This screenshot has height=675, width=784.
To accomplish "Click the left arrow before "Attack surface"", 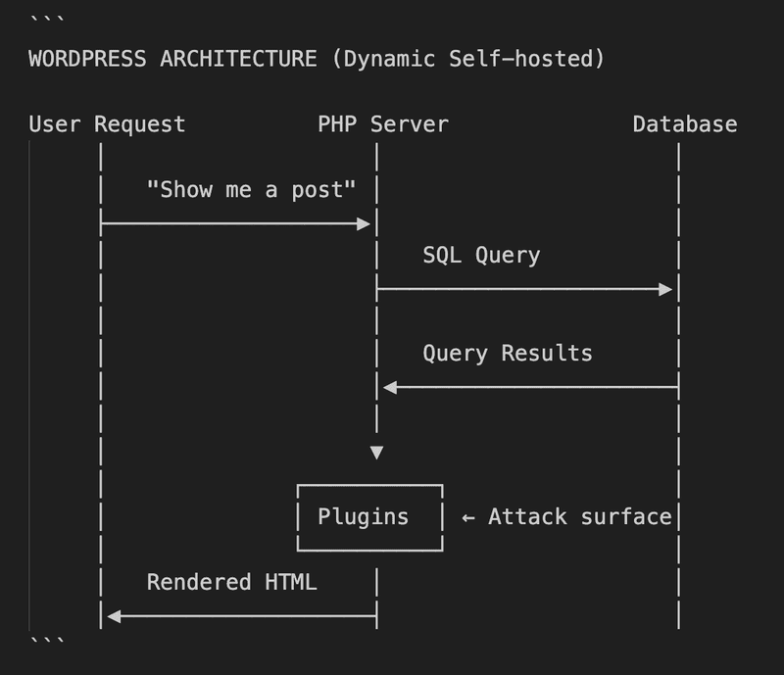I will pos(468,517).
